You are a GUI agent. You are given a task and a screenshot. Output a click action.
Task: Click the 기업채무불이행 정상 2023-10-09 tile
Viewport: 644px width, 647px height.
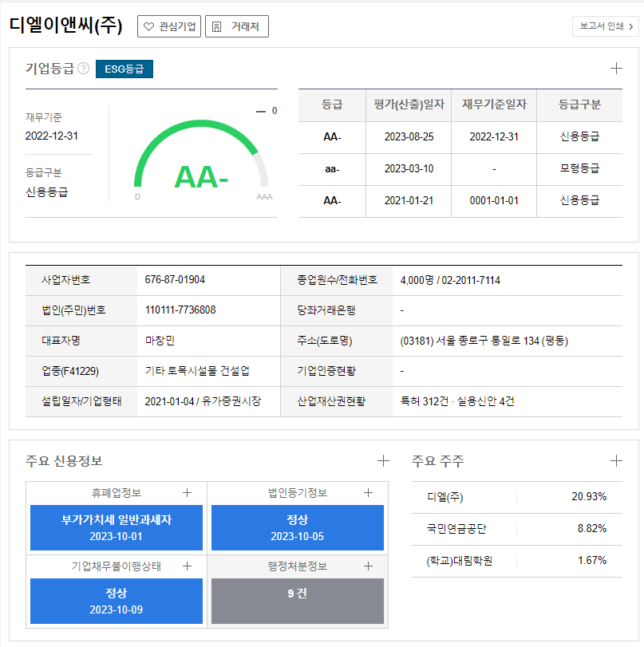pos(117,601)
